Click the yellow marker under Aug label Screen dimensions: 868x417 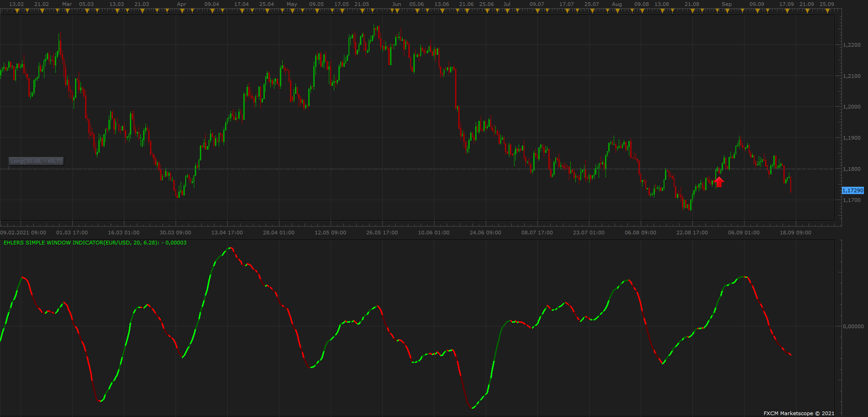tap(617, 11)
